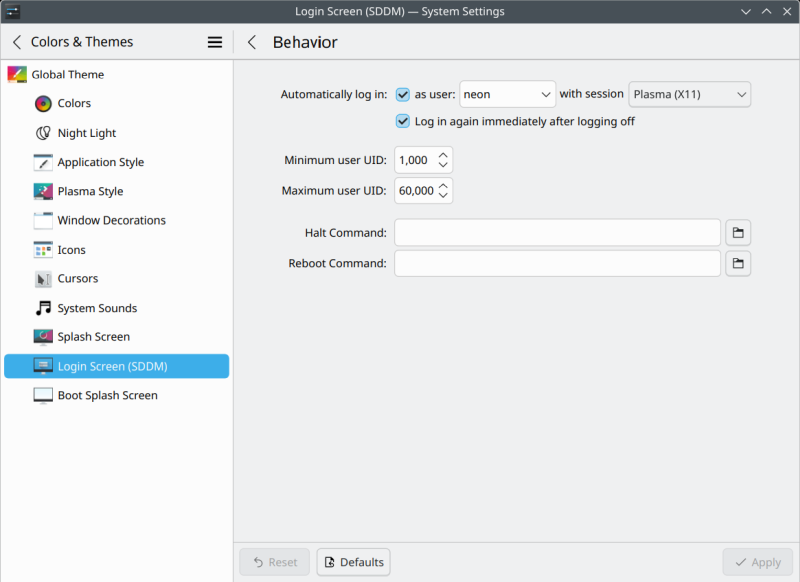Select Boot Splash Screen in sidebar
Screen dimensions: 800x582
107,395
